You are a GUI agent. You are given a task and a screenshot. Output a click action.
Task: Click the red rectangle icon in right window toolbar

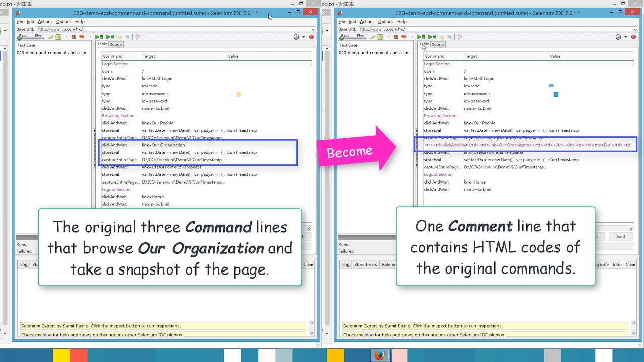tap(404, 36)
